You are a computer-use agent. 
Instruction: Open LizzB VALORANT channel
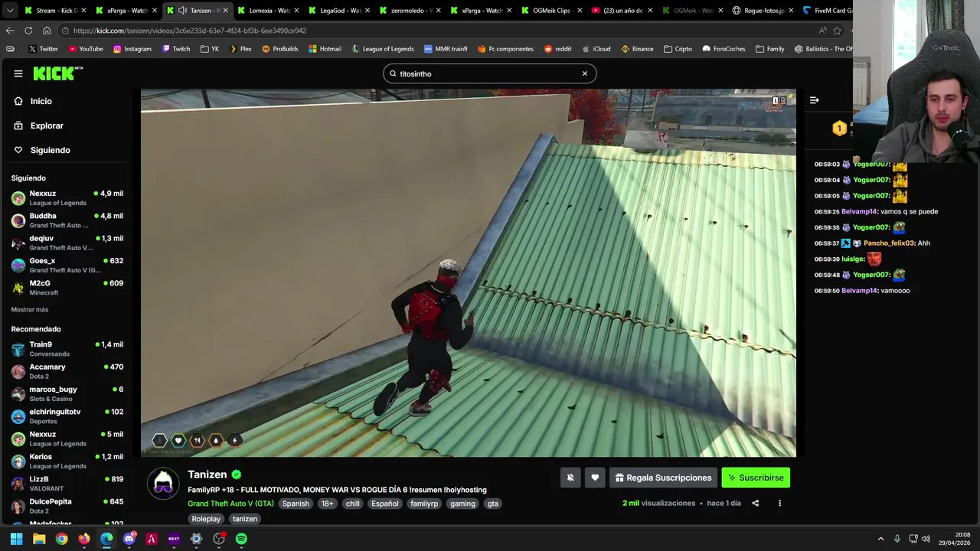point(67,484)
